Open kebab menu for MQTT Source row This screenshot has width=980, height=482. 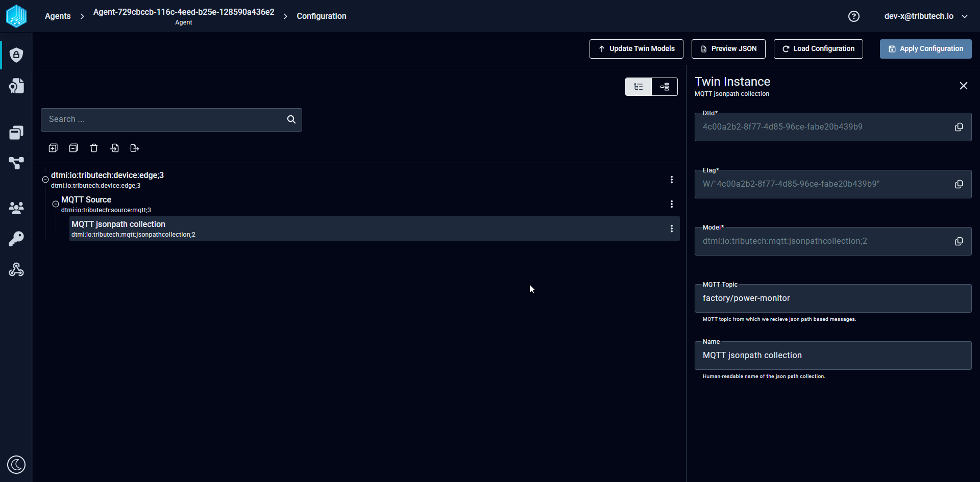point(672,204)
